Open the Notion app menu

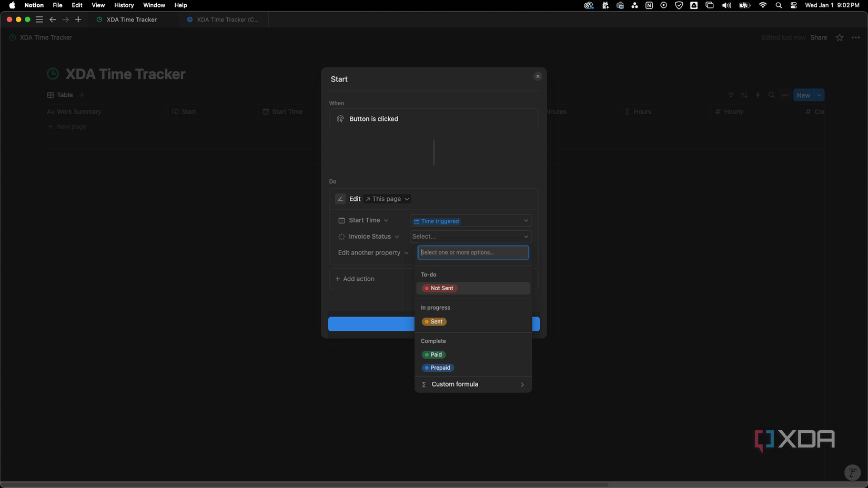pos(34,5)
